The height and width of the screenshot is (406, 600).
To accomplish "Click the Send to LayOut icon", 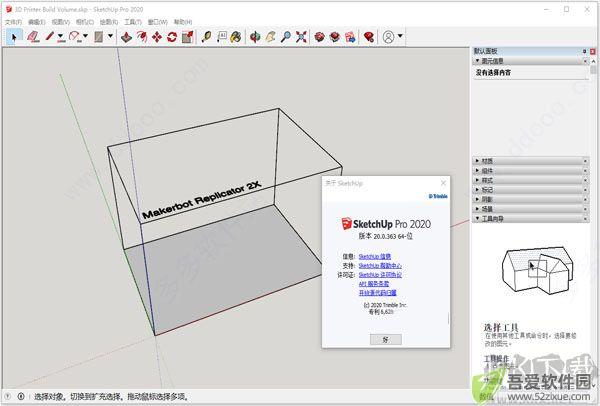I will click(350, 37).
